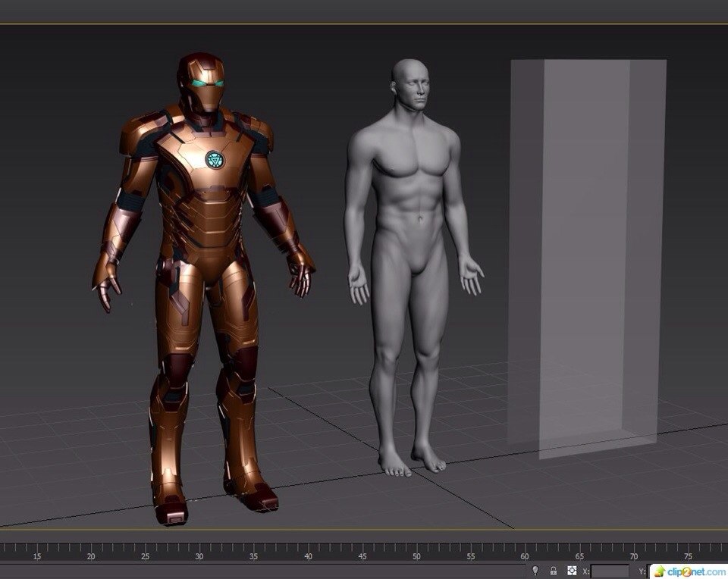Jump to frame 40 on the timeline
728x579 pixels.
[x=308, y=556]
